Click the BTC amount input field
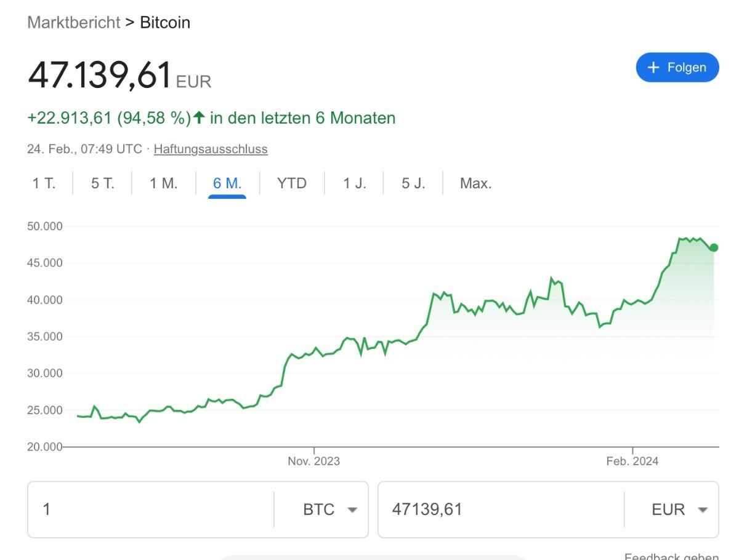Viewport: 739px width, 560px height. click(x=151, y=510)
